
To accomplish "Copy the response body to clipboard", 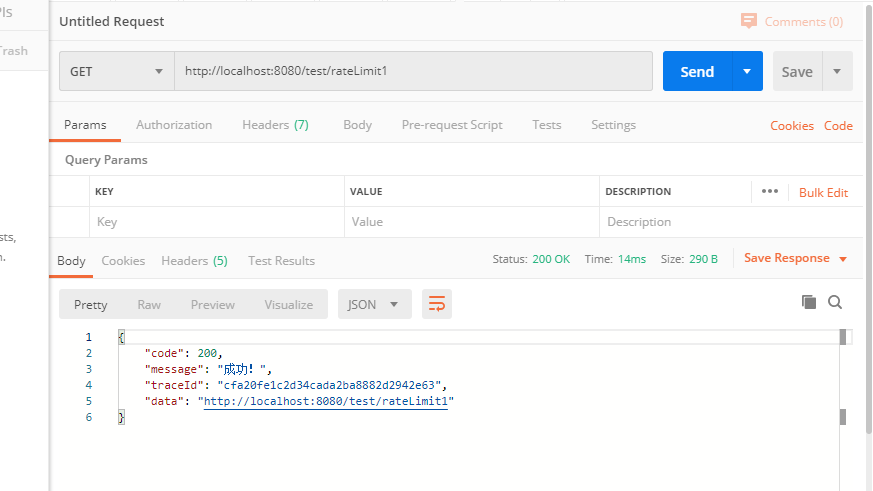I will point(808,302).
